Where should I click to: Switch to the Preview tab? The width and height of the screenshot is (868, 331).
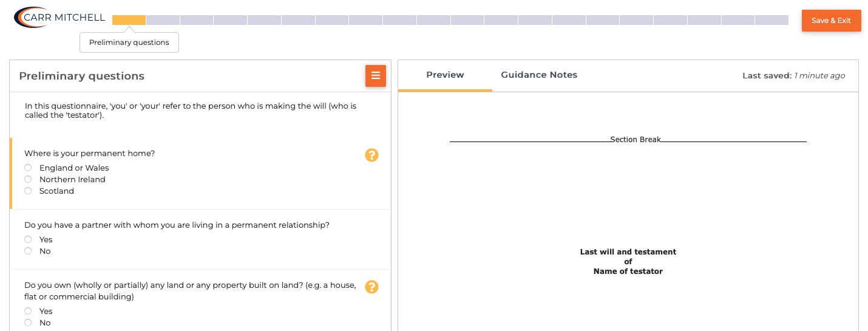point(445,75)
